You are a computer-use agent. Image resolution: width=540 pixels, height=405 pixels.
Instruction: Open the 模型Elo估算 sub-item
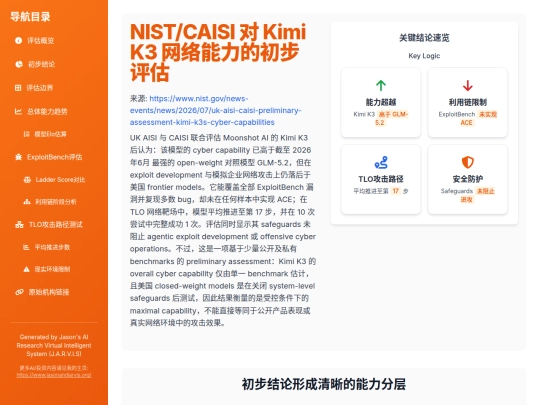pyautogui.click(x=51, y=134)
